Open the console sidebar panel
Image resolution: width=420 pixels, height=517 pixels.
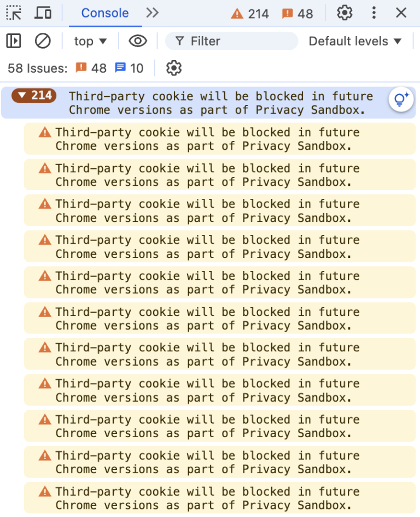[x=14, y=40]
